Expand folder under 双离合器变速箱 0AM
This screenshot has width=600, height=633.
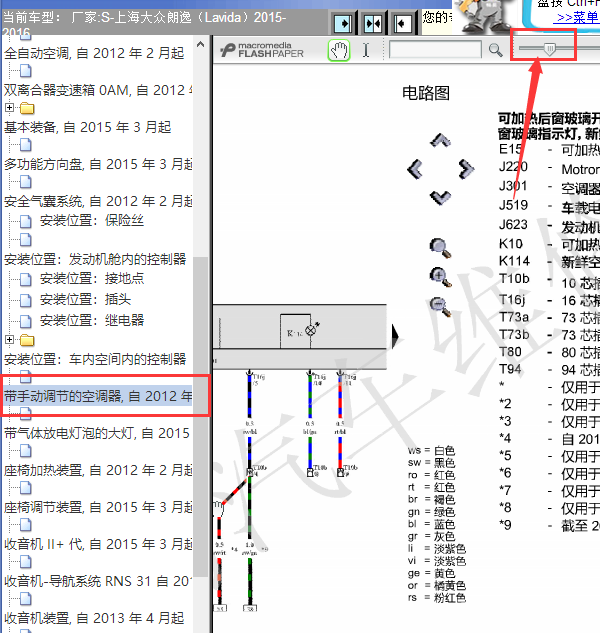(9, 108)
